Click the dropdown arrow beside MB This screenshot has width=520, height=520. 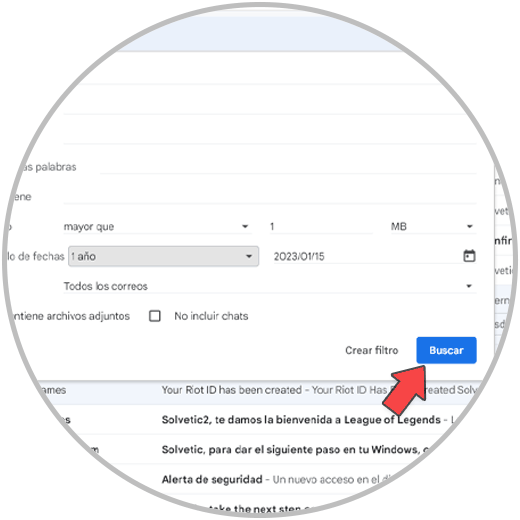point(470,227)
